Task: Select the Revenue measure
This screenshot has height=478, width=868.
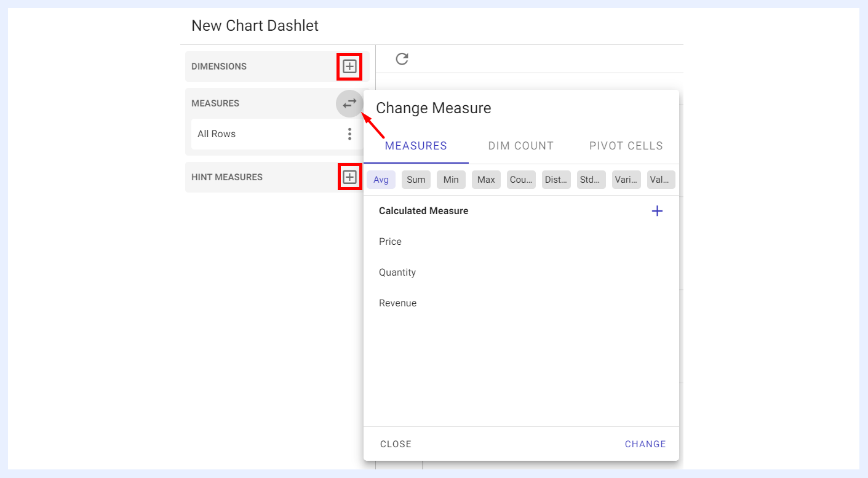Action: (x=521, y=303)
